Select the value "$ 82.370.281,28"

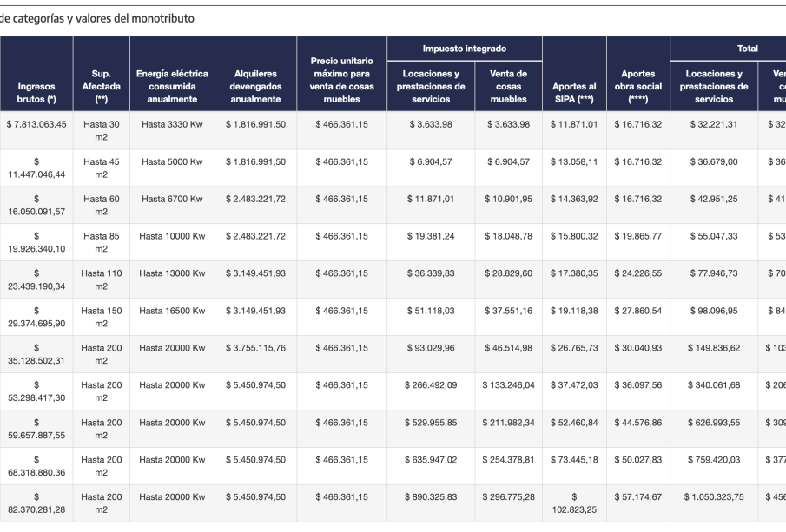36,503
